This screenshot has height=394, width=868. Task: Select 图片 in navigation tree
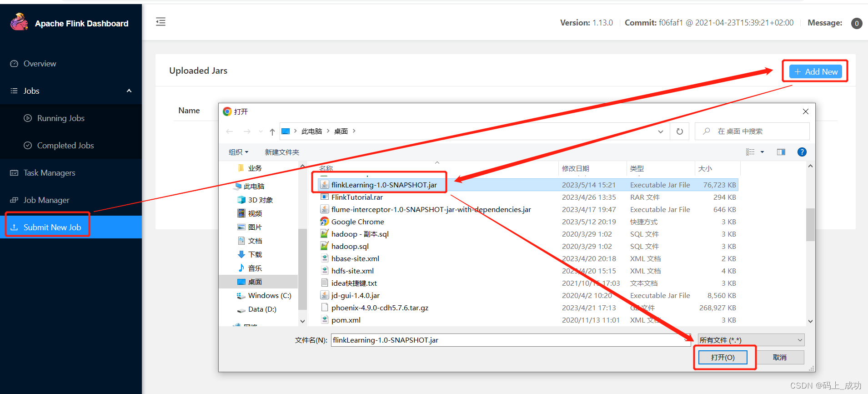pos(255,227)
